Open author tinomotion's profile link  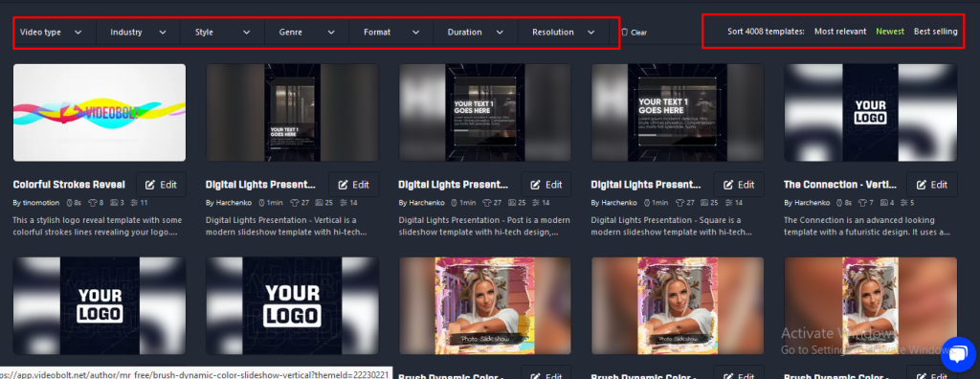(x=37, y=203)
